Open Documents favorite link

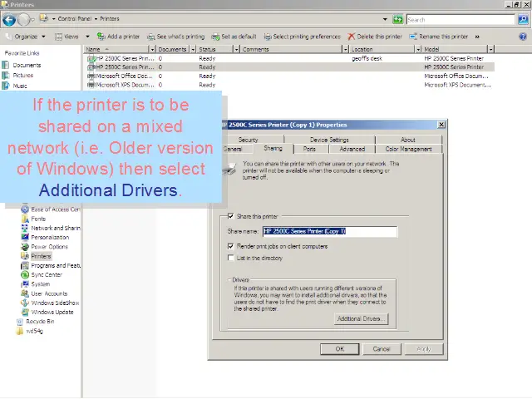coord(22,65)
